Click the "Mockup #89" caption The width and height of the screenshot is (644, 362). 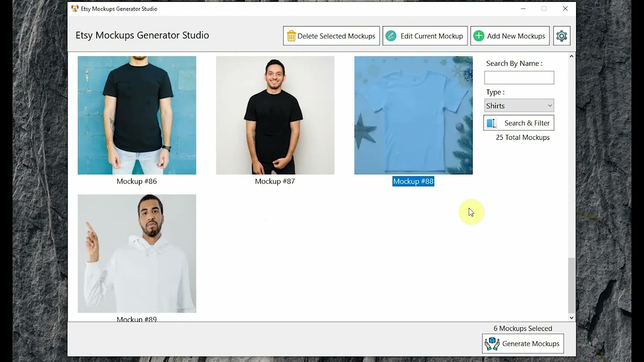(x=137, y=319)
